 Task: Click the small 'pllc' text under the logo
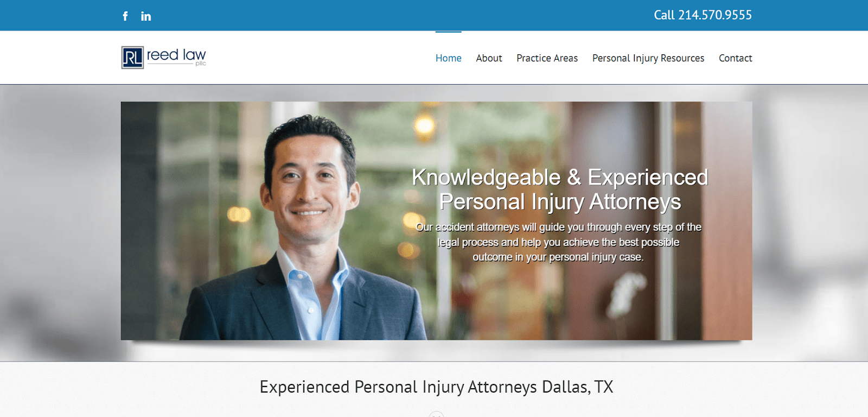(x=201, y=64)
